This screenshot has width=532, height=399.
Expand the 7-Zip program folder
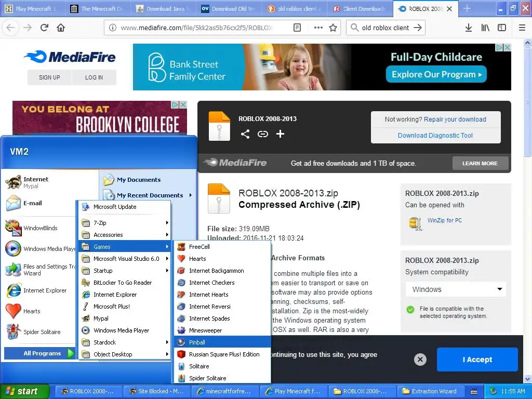pyautogui.click(x=125, y=223)
